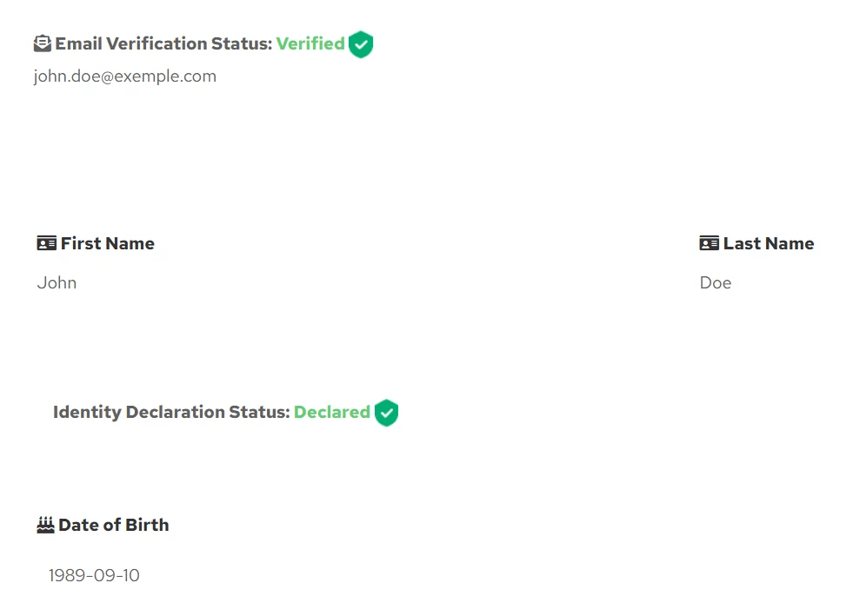Click the birth date value 1989-09-10

94,575
